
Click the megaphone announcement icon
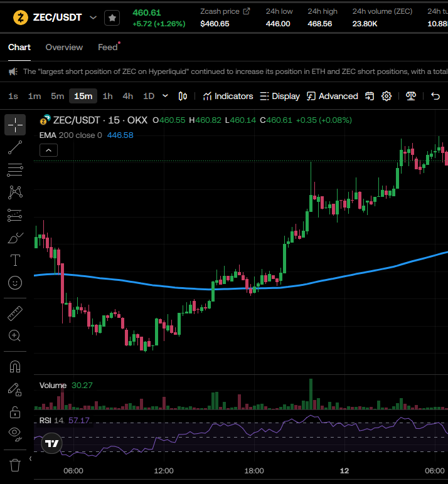coord(13,71)
